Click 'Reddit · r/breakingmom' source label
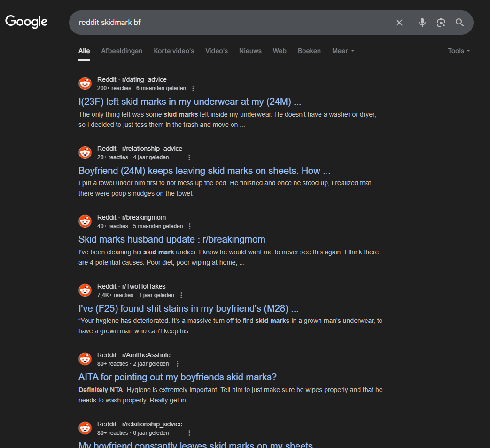 [x=132, y=217]
